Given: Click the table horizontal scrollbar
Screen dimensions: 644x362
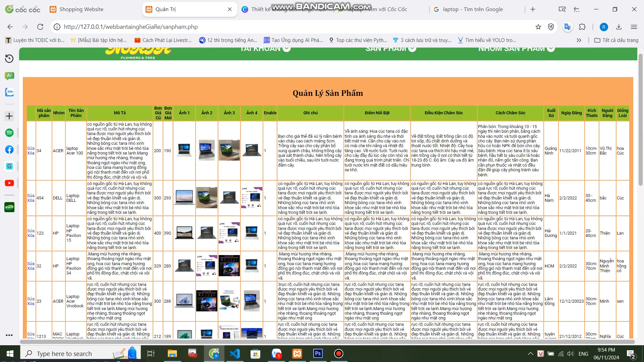Looking at the screenshot, I should coord(327,342).
